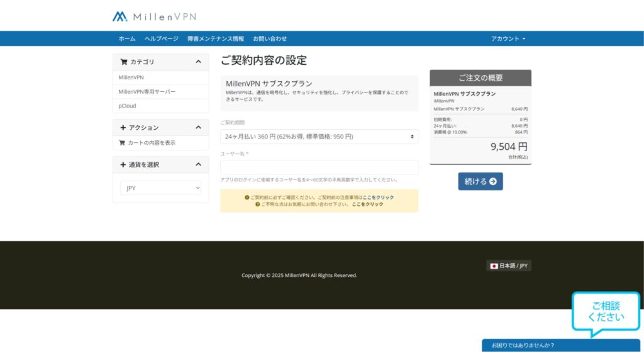Open the ヘルプページ menu item
This screenshot has width=644, height=352.
tap(162, 38)
